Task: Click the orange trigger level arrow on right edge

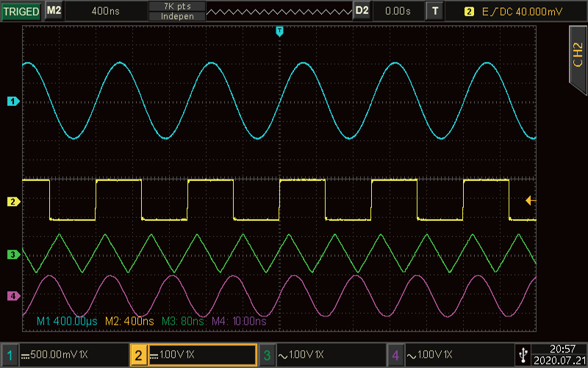Action: 531,201
